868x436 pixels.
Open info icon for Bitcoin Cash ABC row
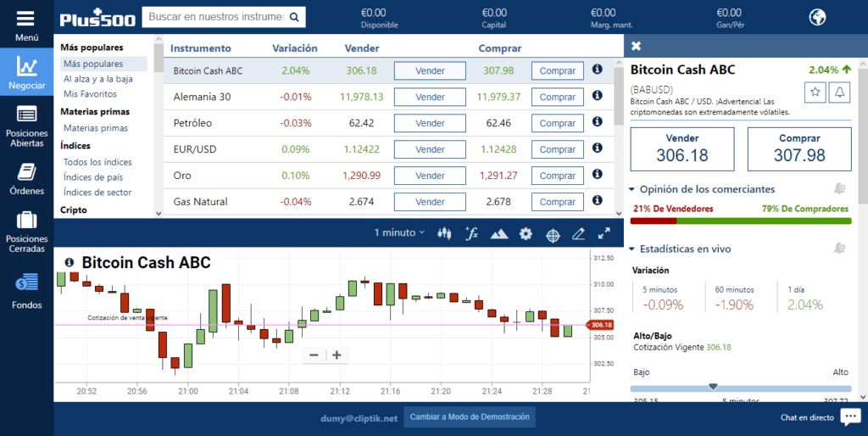597,70
